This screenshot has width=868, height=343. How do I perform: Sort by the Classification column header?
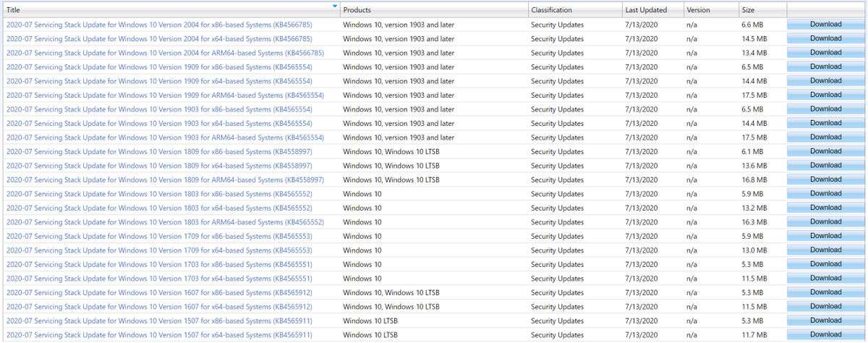coord(574,10)
